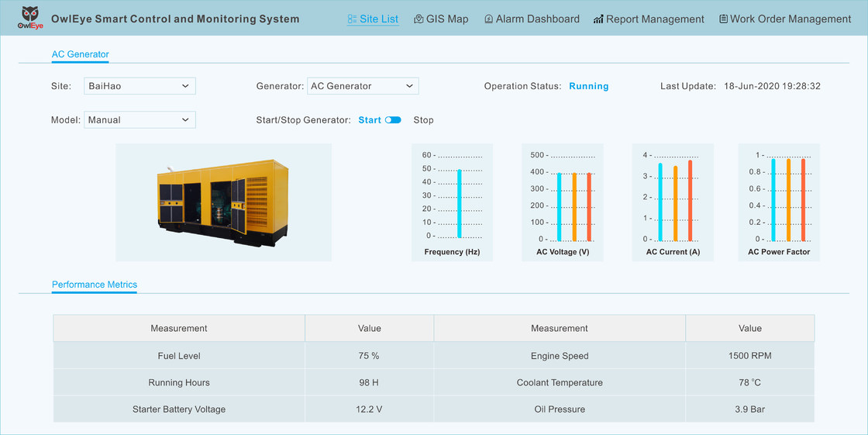Click the yellow generator image

coord(223,202)
